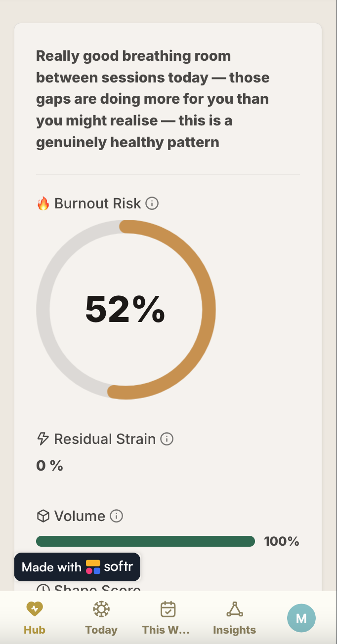Click the flame icon before Burnout Risk
This screenshot has height=644, width=337.
pos(43,203)
